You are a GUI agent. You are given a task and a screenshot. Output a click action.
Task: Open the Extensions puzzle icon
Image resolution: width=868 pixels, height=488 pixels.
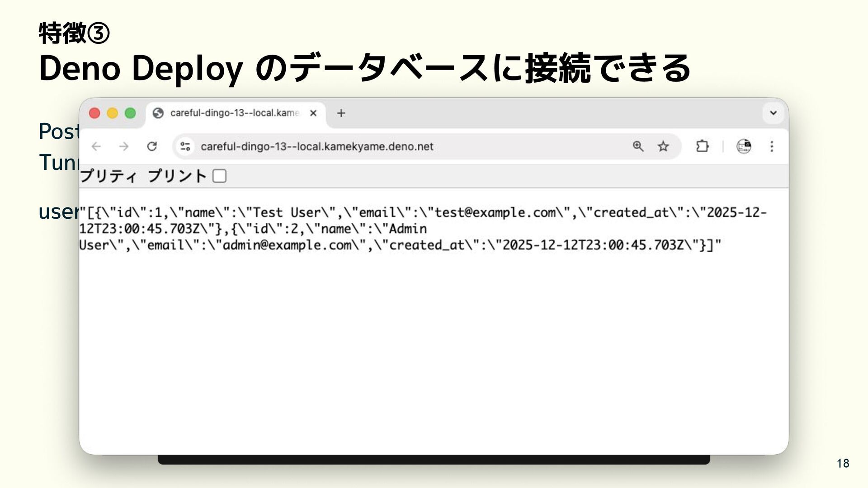tap(702, 146)
